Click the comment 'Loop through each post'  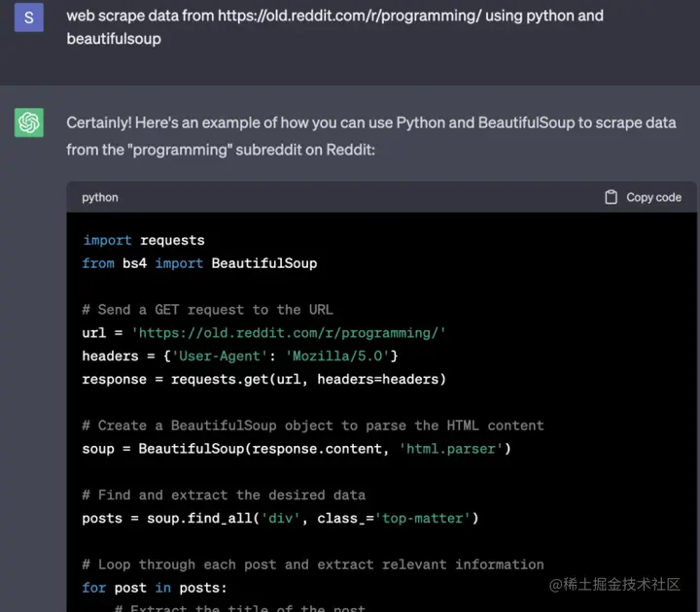(x=313, y=564)
